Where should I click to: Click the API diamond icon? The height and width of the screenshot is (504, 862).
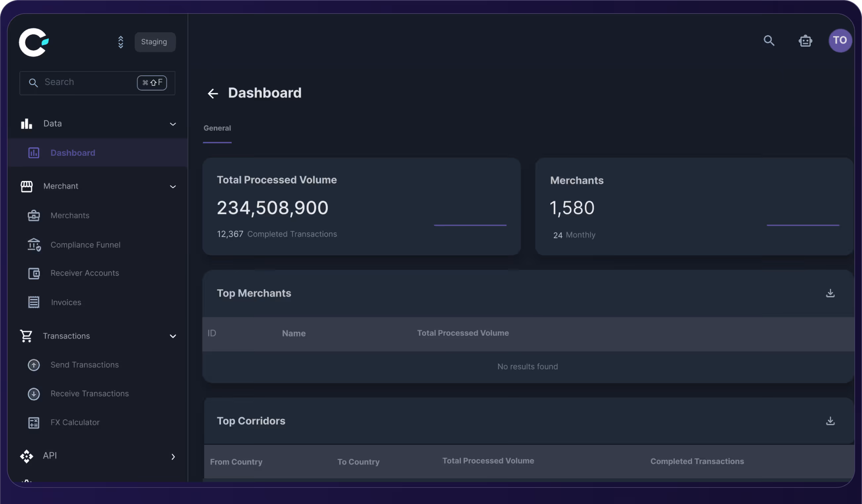click(x=26, y=456)
